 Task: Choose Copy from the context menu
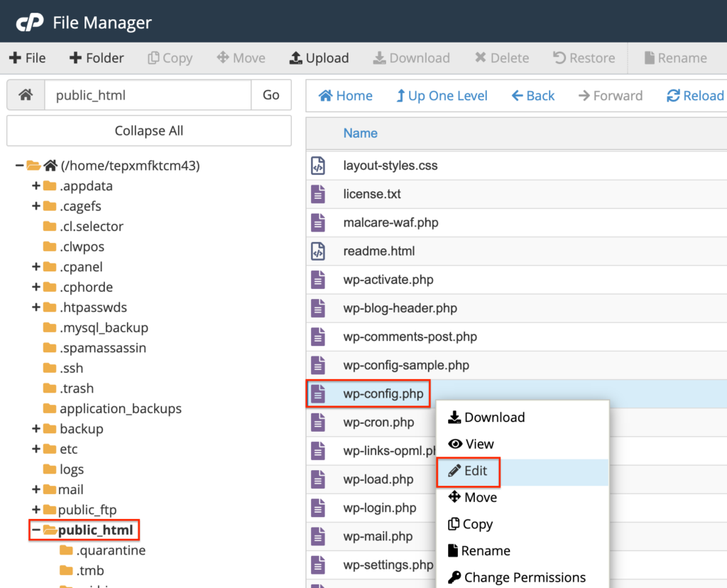(x=523, y=524)
